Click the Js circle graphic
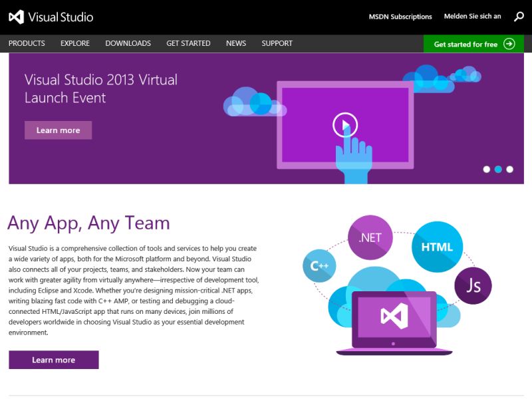The image size is (532, 399). (473, 286)
